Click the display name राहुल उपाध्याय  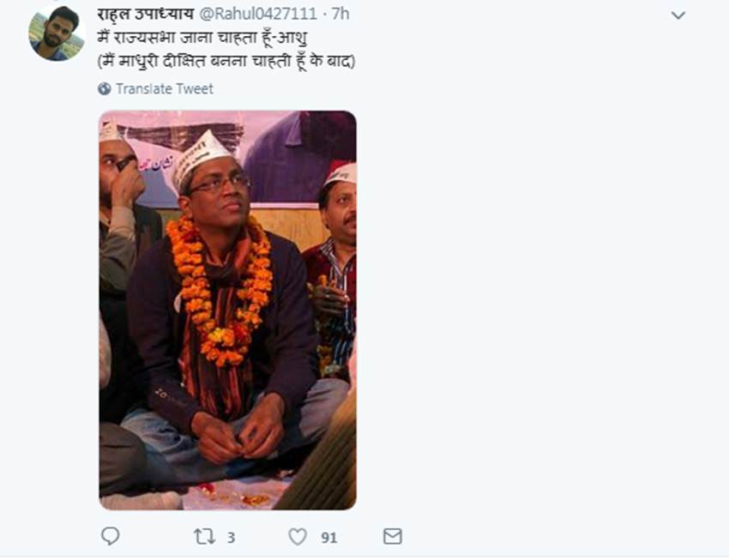point(146,14)
